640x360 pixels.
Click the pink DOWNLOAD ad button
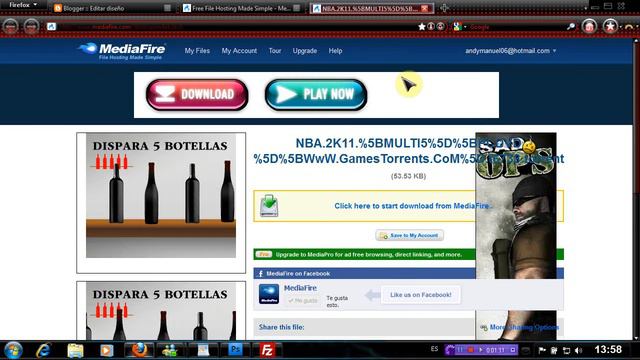pyautogui.click(x=197, y=95)
